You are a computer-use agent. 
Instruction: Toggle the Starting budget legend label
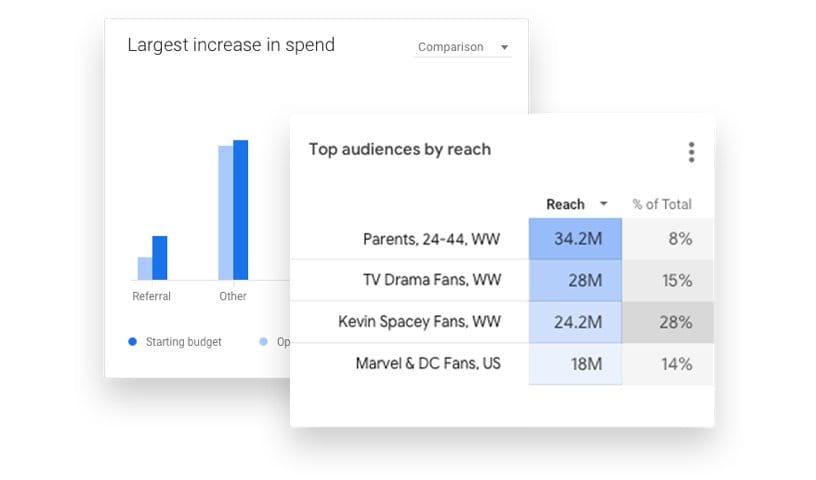click(x=183, y=342)
